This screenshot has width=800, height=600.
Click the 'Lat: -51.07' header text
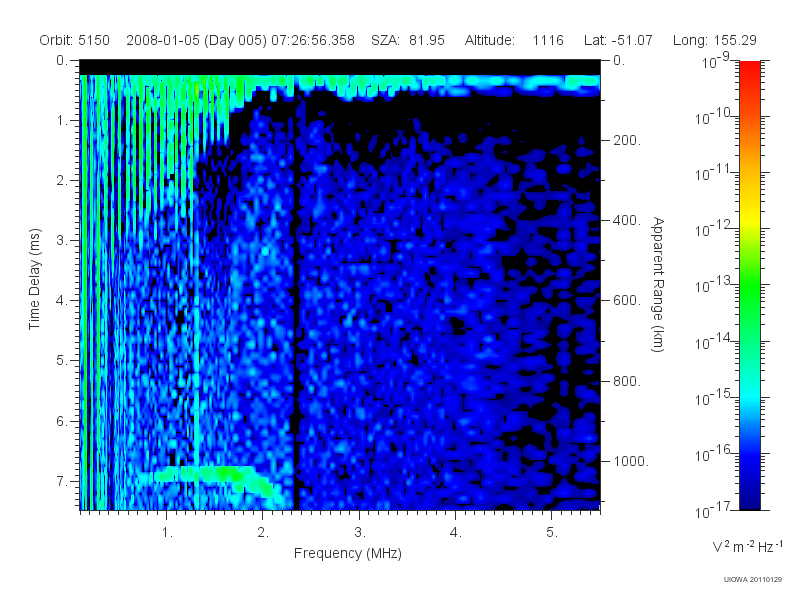(618, 40)
